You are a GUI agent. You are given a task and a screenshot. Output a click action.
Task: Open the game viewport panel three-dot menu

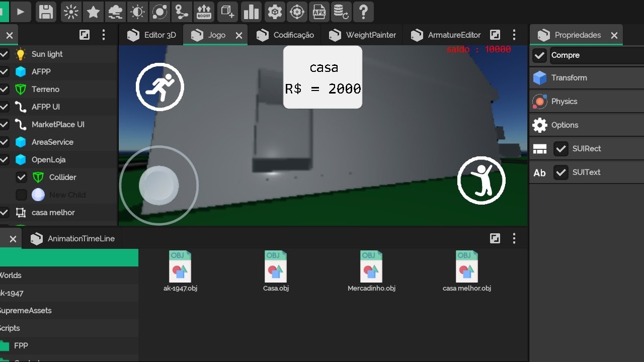click(514, 35)
